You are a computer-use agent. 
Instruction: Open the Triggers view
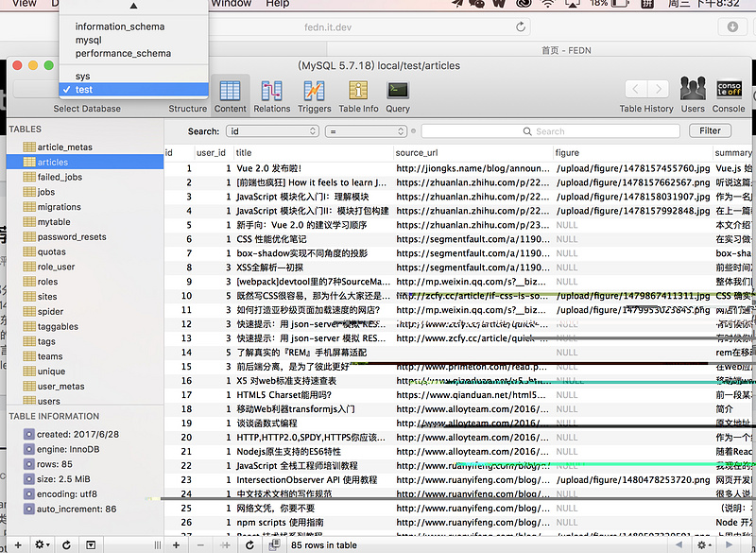click(x=315, y=96)
